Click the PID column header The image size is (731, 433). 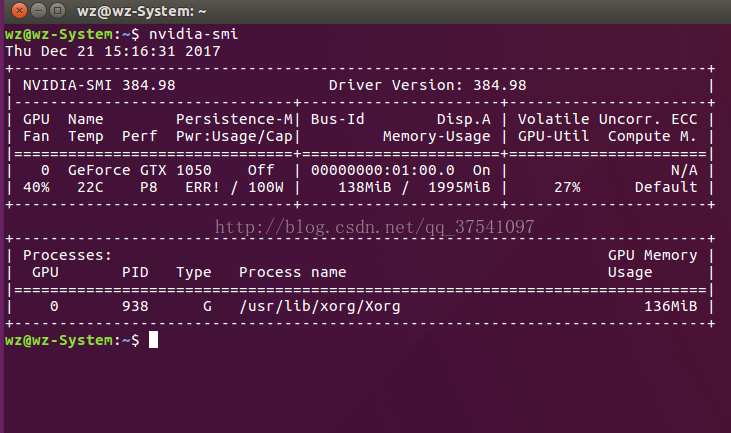[135, 273]
